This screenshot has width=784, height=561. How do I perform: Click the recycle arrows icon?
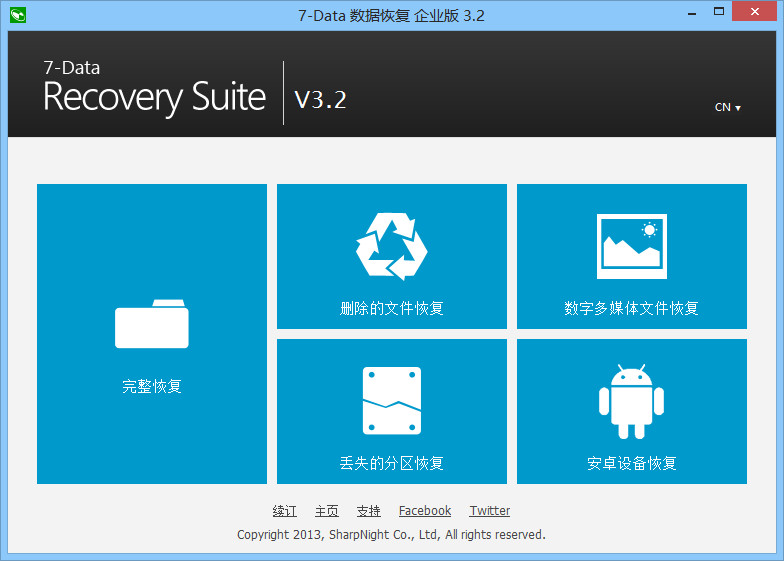[x=392, y=246]
